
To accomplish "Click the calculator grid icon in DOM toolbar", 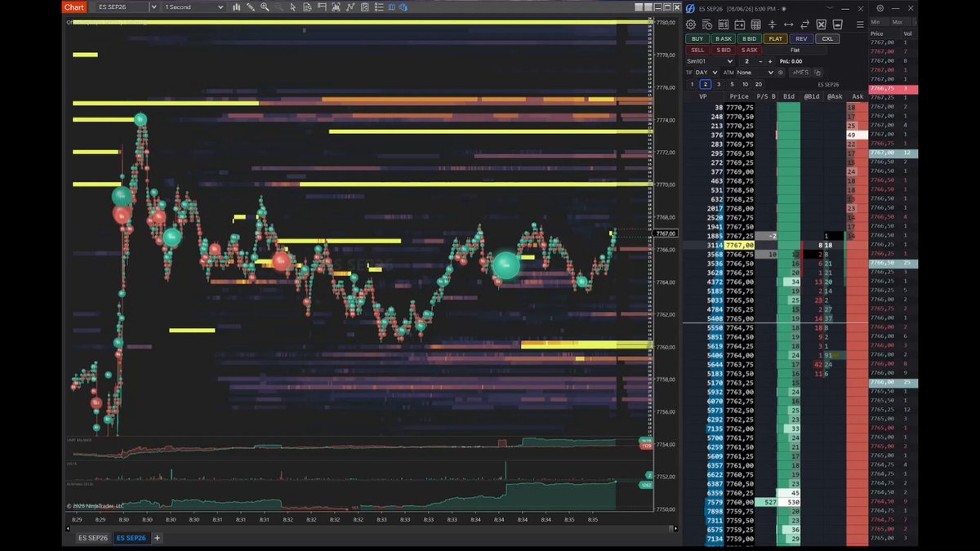I will tap(755, 24).
